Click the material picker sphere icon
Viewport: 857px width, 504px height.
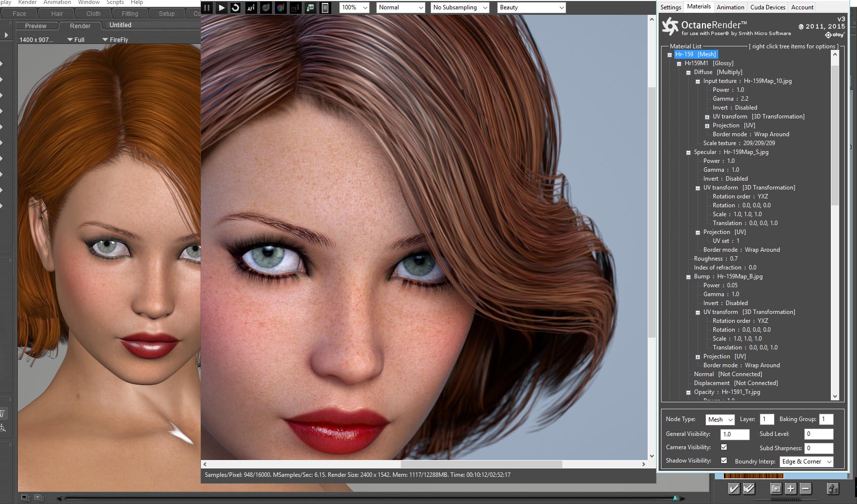[x=266, y=7]
